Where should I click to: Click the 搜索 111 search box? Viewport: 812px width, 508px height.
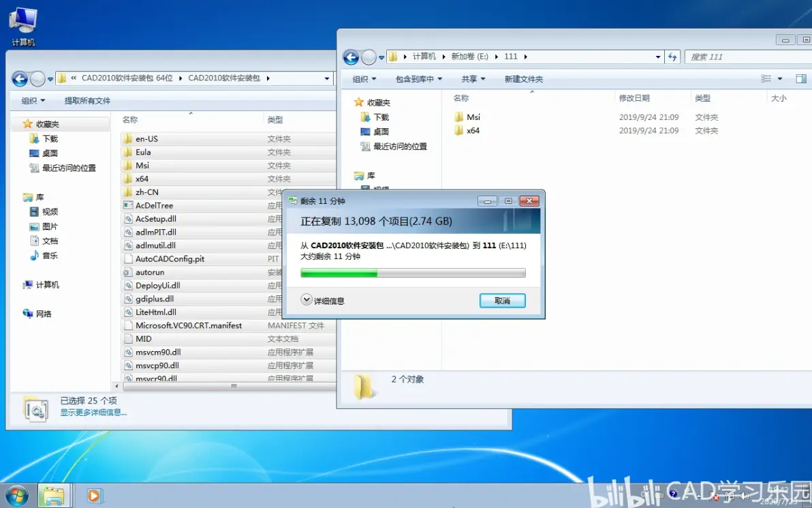[748, 57]
